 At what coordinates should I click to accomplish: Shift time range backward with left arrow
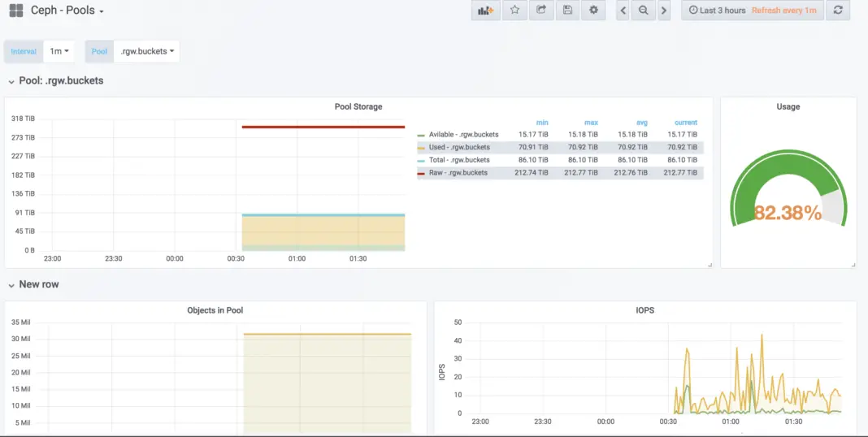623,11
